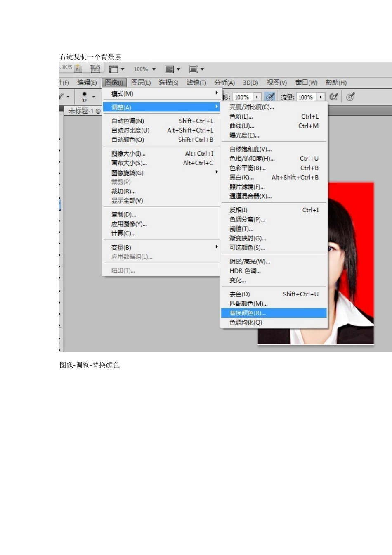Select 应用图像(Y)... menu item
The height and width of the screenshot is (555, 392).
point(161,224)
